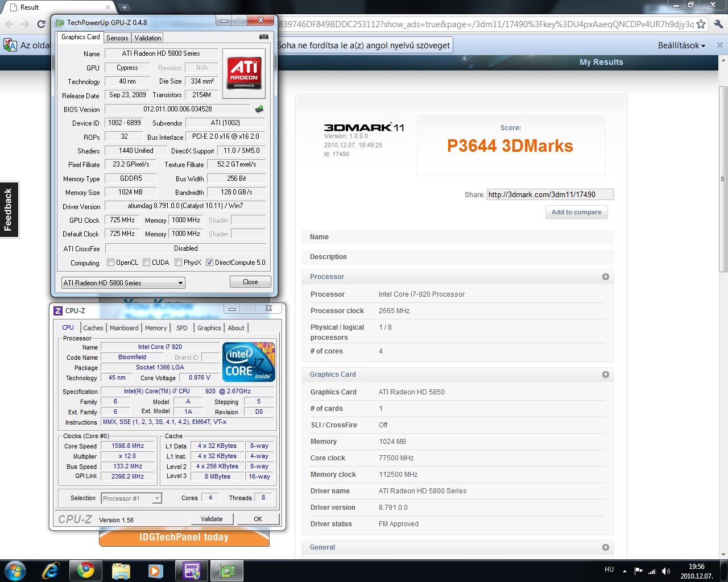This screenshot has height=582, width=728.
Task: Click the BIOS save chip icon in GPU-Z
Action: pos(259,109)
